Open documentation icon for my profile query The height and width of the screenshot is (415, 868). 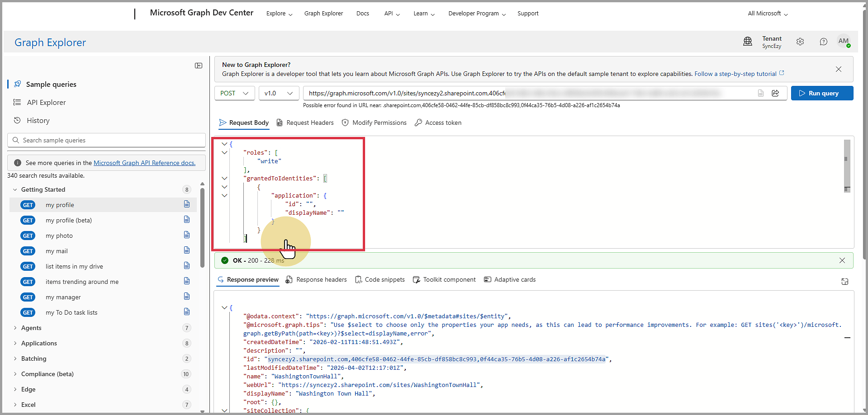[x=187, y=204]
